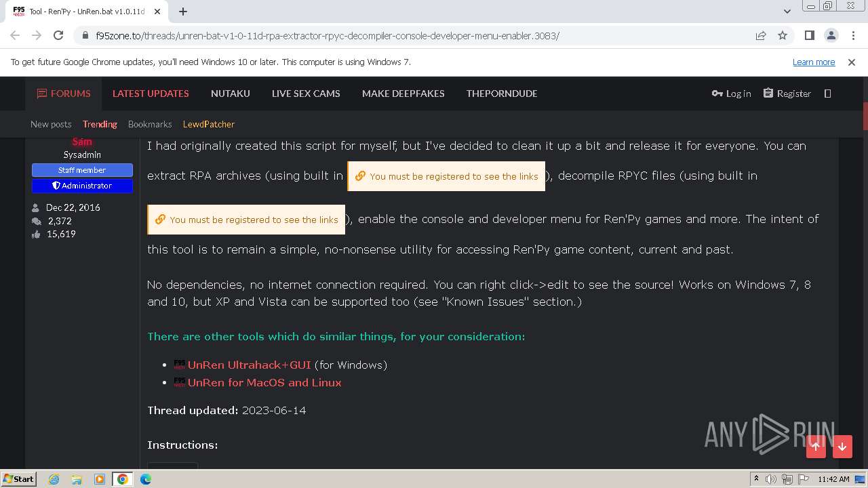
Task: Open the share page icon in address bar
Action: point(761,35)
